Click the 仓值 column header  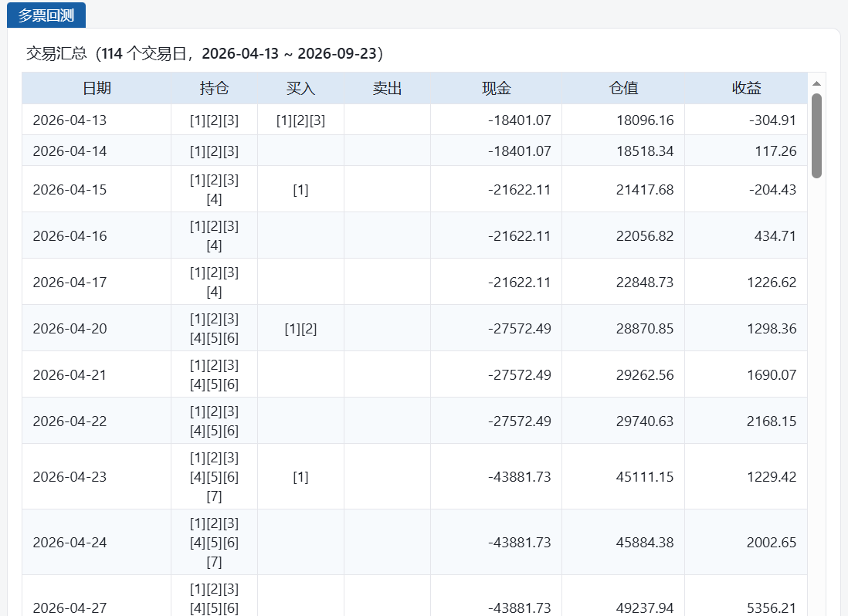click(x=623, y=88)
